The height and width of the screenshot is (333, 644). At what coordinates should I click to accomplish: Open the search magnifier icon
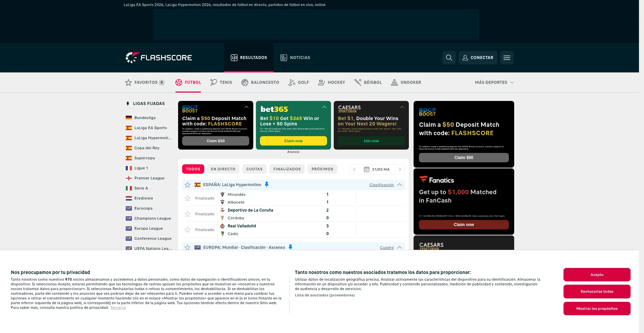point(449,58)
